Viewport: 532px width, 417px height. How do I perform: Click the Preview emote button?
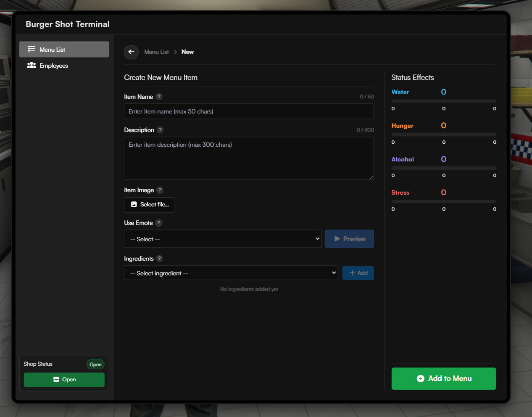pos(349,239)
